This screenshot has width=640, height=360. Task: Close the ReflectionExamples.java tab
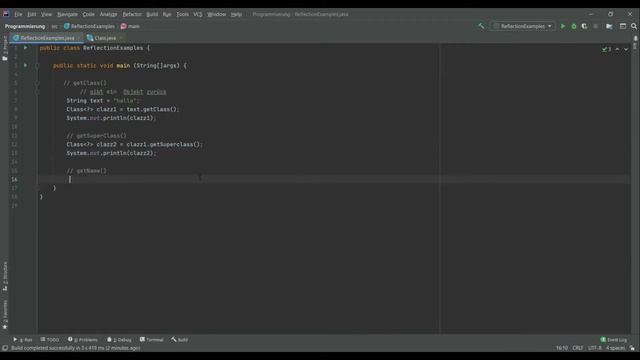(79, 38)
